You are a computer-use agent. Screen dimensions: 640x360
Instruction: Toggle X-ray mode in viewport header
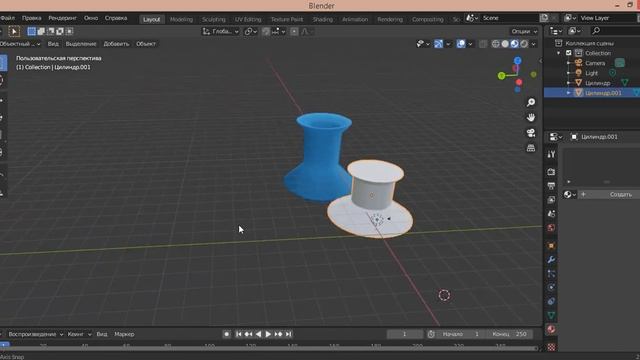pos(483,44)
